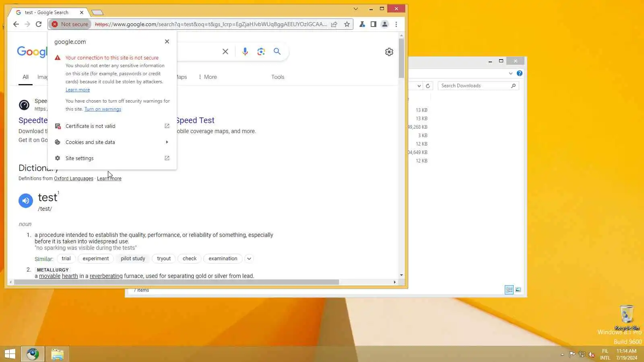Open the Recycle Bin desktop icon

point(627,317)
